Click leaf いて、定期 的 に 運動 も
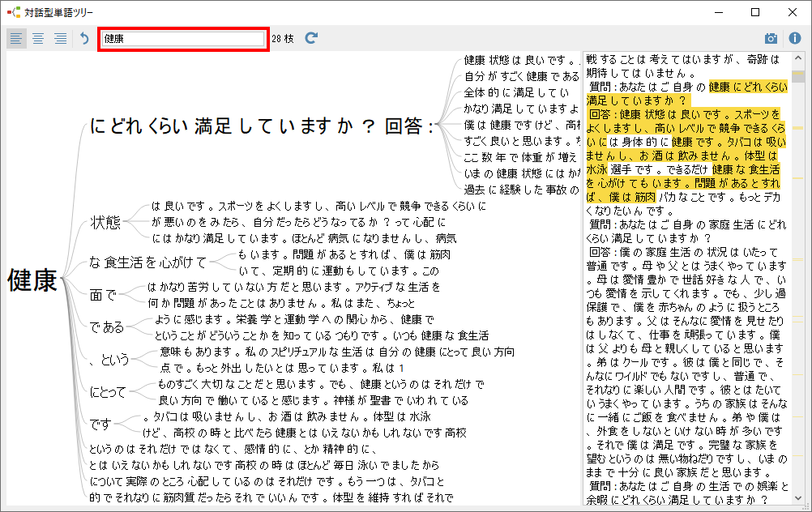This screenshot has width=812, height=512. pyautogui.click(x=339, y=271)
